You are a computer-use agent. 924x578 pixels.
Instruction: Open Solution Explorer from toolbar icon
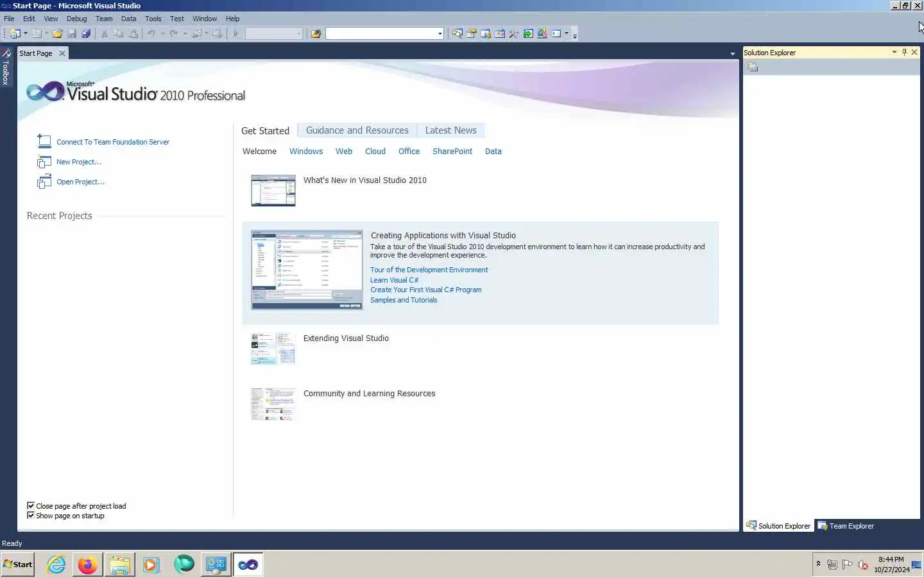tap(457, 33)
